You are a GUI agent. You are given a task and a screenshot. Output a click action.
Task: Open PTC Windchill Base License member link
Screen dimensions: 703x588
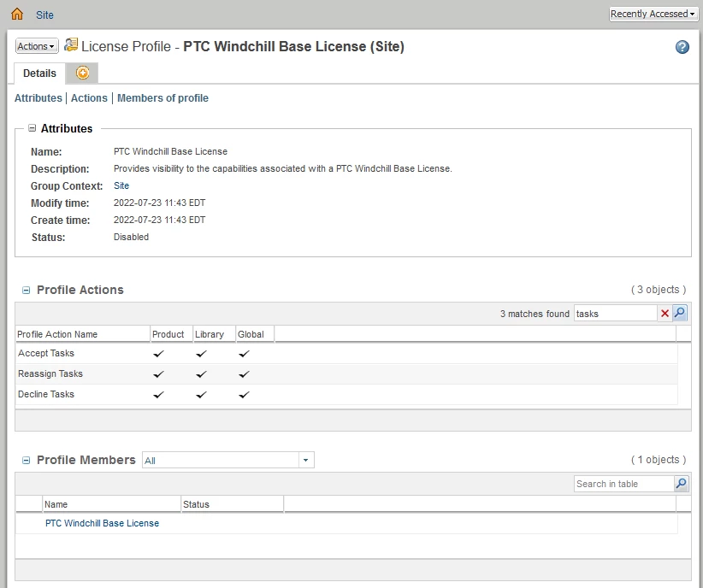[103, 523]
